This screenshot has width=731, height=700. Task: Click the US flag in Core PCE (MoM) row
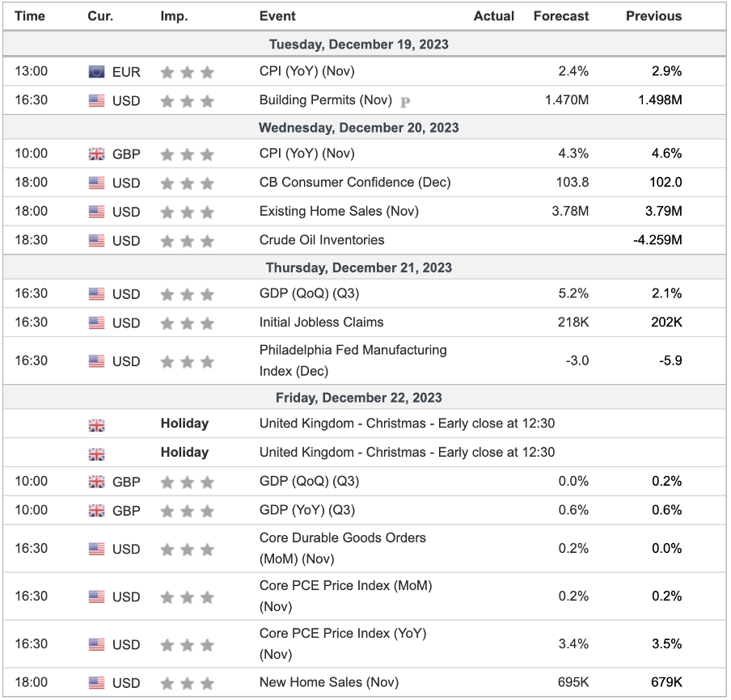point(96,597)
